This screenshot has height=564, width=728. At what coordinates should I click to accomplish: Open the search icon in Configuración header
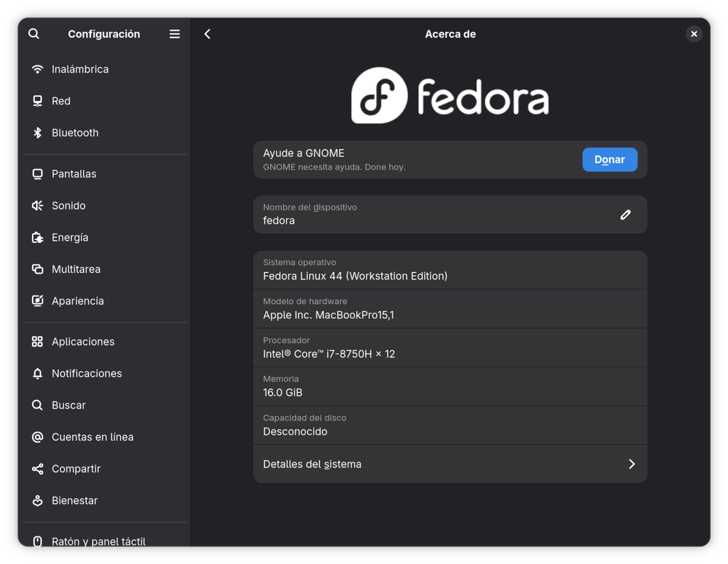pyautogui.click(x=33, y=34)
